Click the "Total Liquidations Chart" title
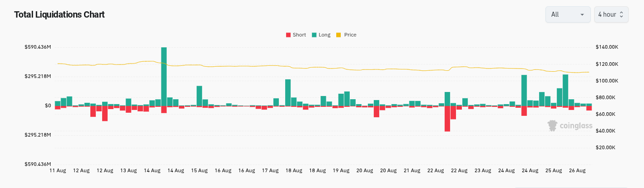Image resolution: width=644 pixels, height=188 pixels. (59, 15)
